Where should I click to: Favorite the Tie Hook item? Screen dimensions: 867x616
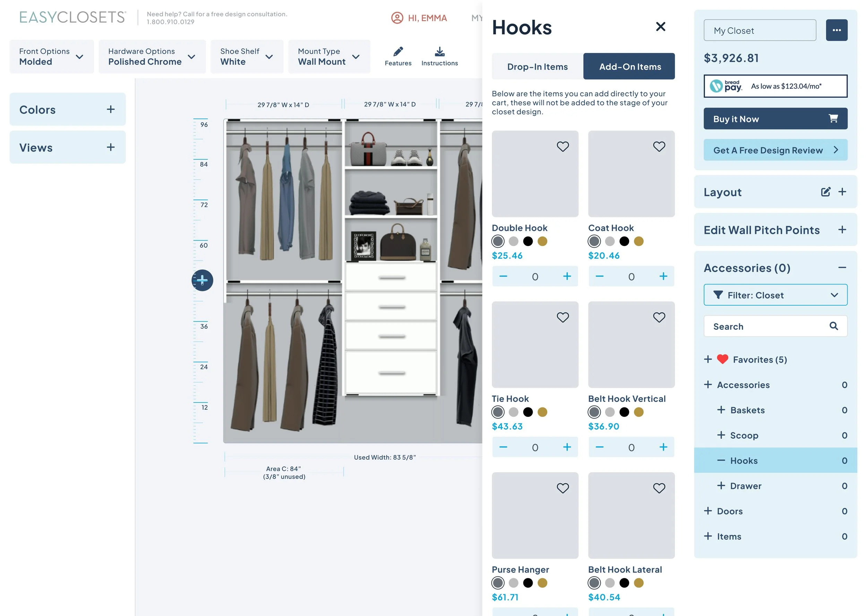click(563, 317)
